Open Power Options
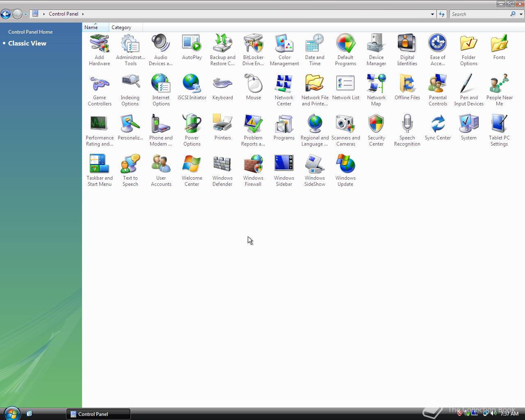525x420 pixels. [192, 130]
